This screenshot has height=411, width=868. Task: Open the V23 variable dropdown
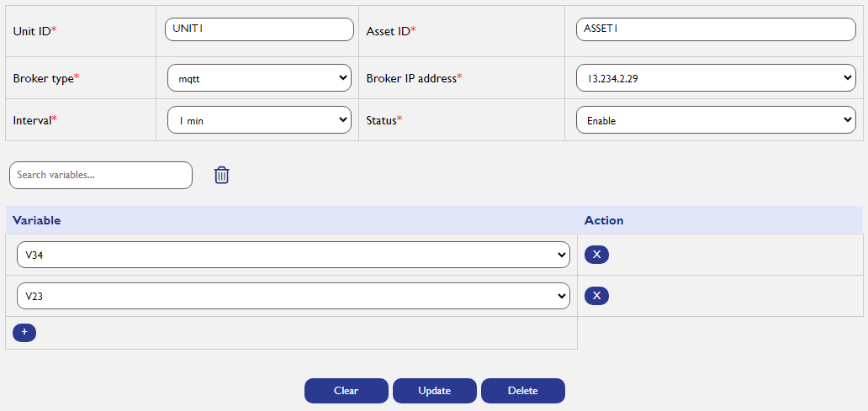pos(294,296)
